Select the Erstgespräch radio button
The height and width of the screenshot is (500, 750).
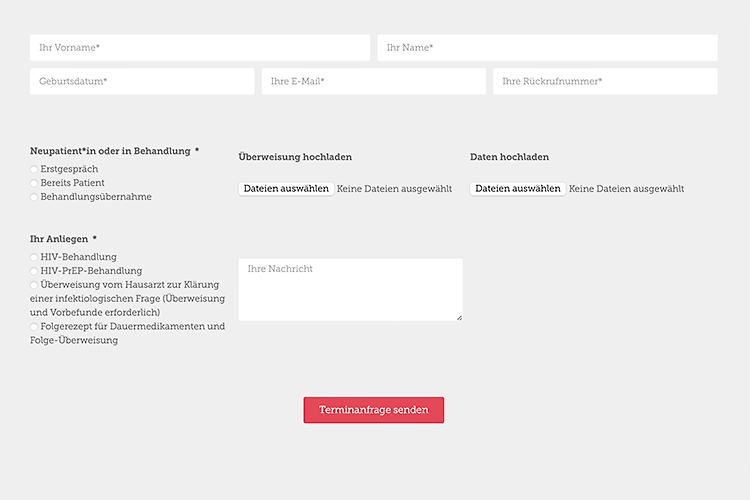(x=35, y=170)
